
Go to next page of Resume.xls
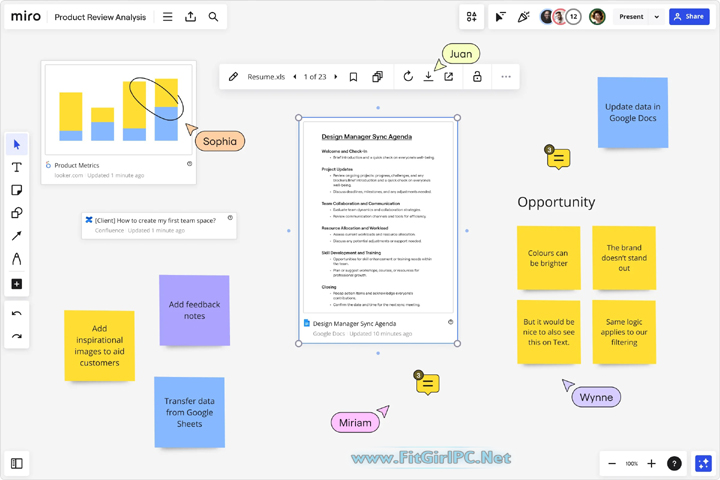[x=336, y=77]
